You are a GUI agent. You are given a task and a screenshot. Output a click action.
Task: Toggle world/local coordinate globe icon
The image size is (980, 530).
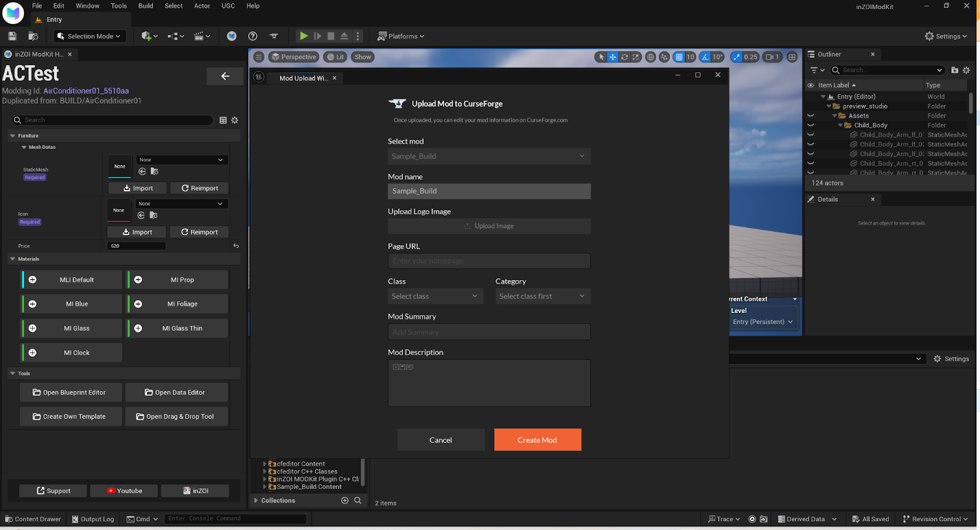pos(650,57)
